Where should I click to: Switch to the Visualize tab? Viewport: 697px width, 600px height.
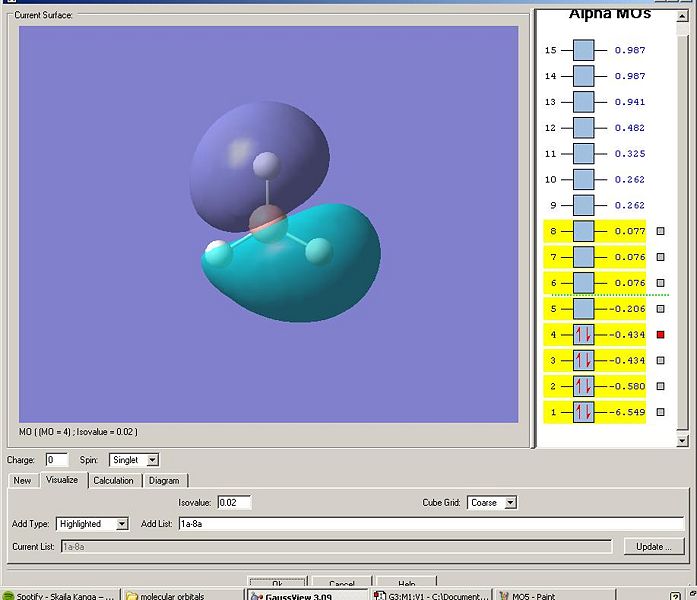pos(62,480)
